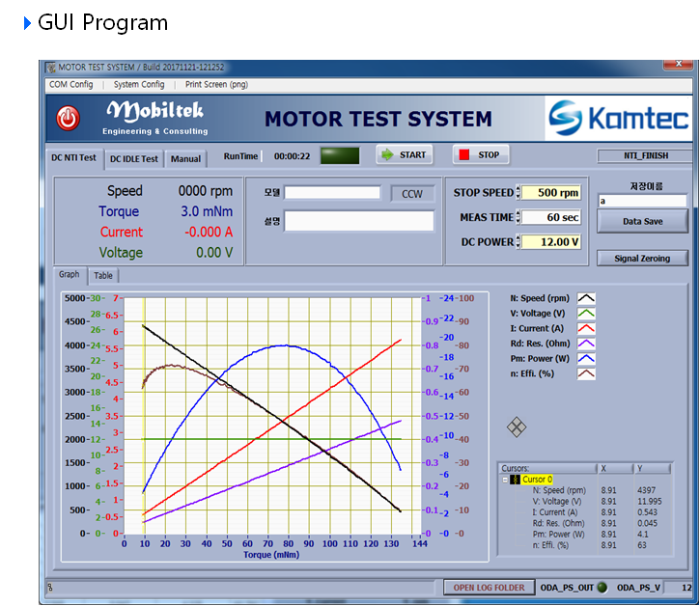
Task: Open the System Config menu
Action: pyautogui.click(x=139, y=84)
